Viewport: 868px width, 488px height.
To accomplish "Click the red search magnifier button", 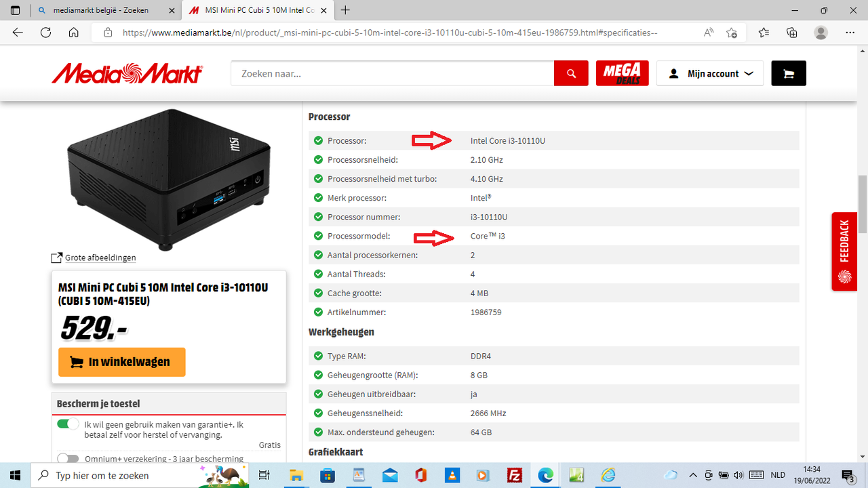I will click(571, 73).
